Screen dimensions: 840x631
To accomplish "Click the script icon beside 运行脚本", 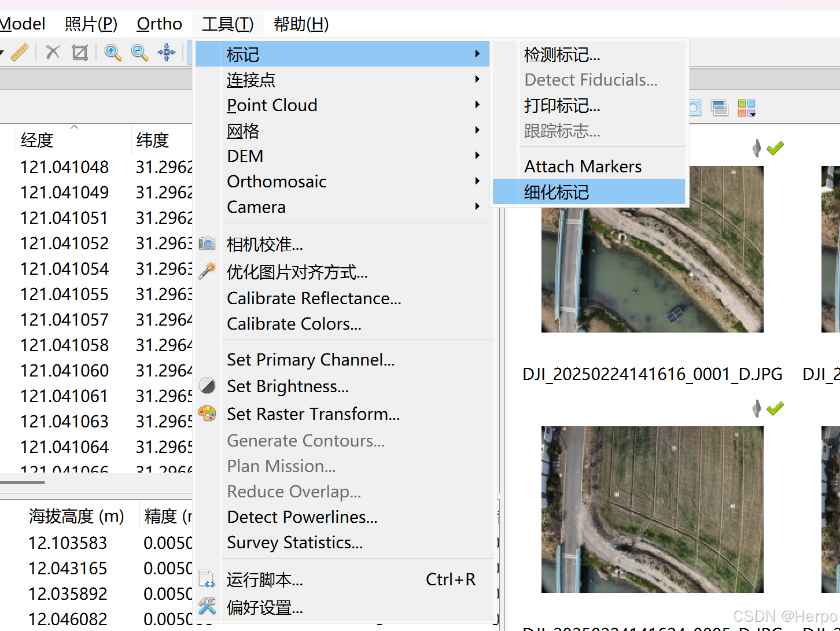I will pos(207,578).
